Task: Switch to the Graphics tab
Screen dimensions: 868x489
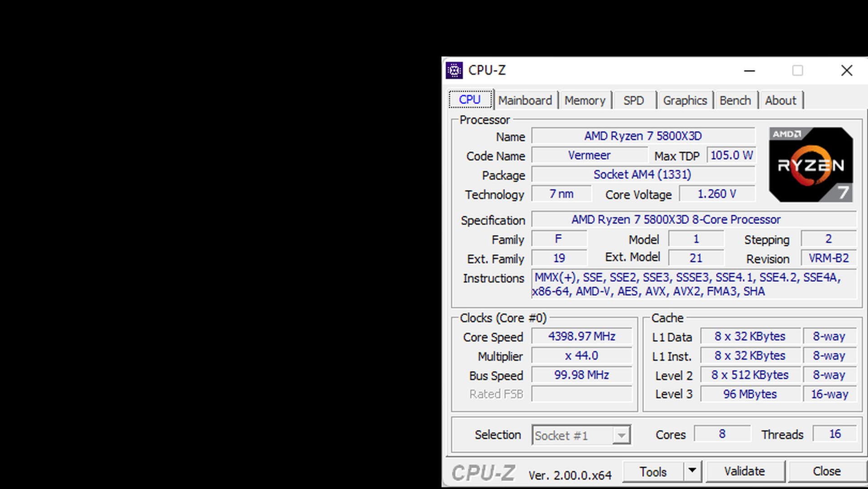Action: pyautogui.click(x=685, y=100)
